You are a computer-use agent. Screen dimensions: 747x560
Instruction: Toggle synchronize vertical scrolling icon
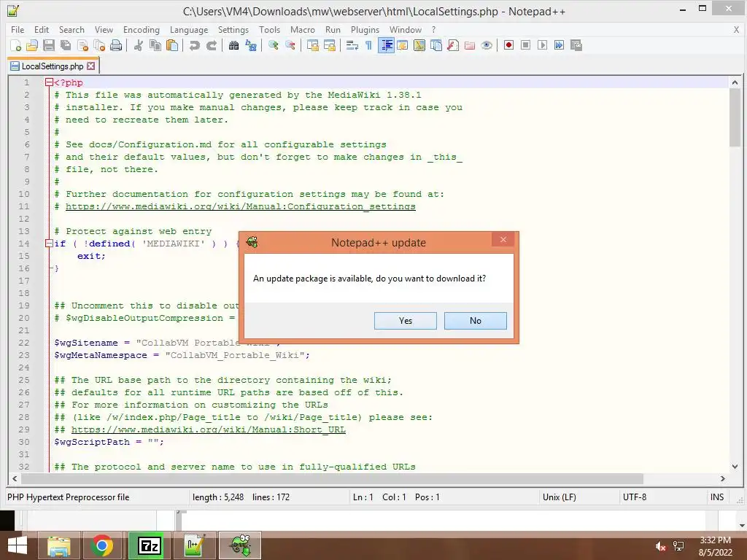[312, 45]
